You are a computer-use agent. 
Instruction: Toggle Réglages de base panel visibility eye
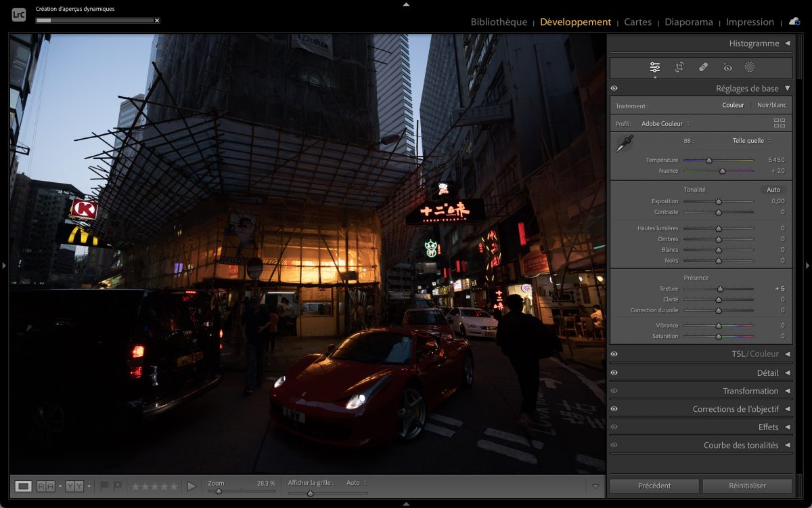[x=614, y=89]
